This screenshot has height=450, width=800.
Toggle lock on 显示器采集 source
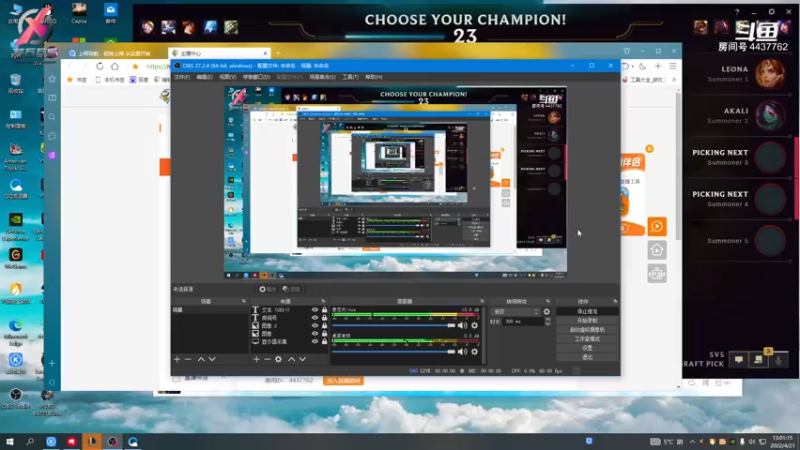click(x=324, y=341)
